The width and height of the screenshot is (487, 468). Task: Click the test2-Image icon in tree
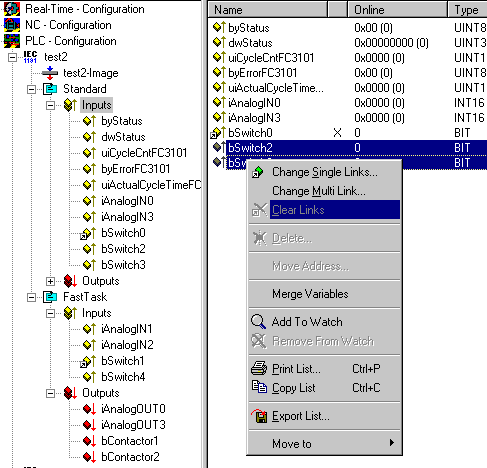point(50,73)
